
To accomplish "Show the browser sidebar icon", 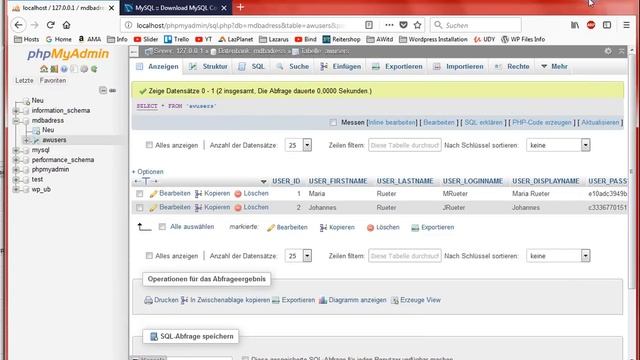I will click(x=607, y=25).
